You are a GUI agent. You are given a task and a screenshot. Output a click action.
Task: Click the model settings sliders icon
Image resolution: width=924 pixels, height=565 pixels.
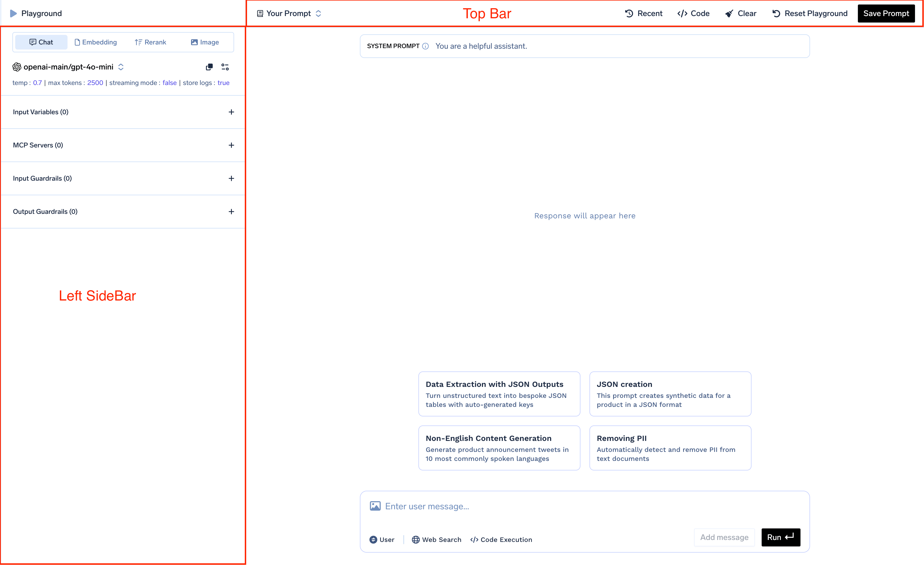[x=225, y=67]
